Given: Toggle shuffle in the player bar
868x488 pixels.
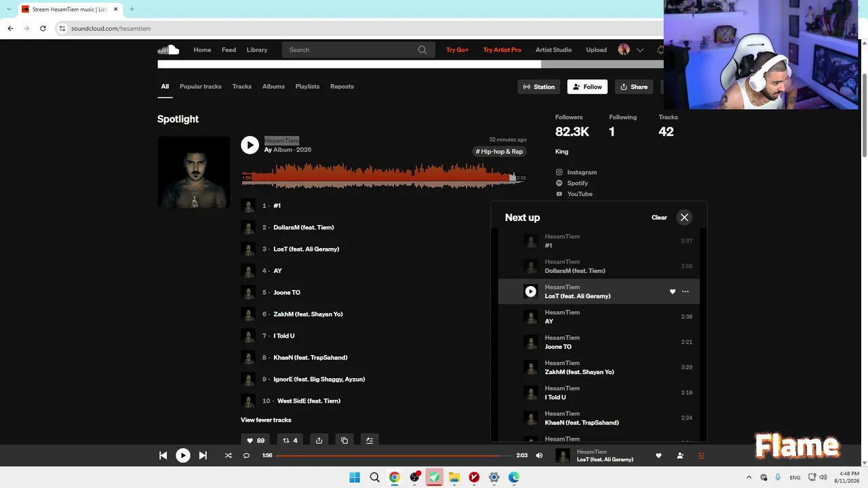Looking at the screenshot, I should click(x=228, y=455).
